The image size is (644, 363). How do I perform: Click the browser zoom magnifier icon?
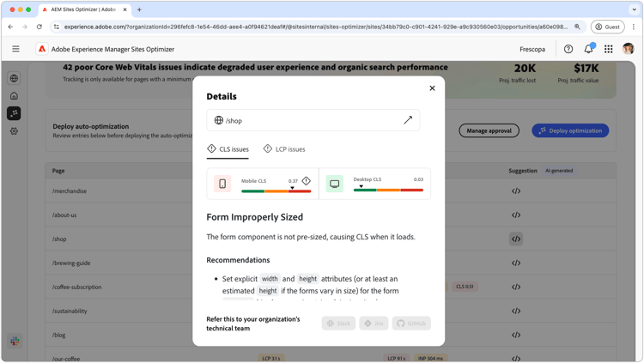coord(577,27)
